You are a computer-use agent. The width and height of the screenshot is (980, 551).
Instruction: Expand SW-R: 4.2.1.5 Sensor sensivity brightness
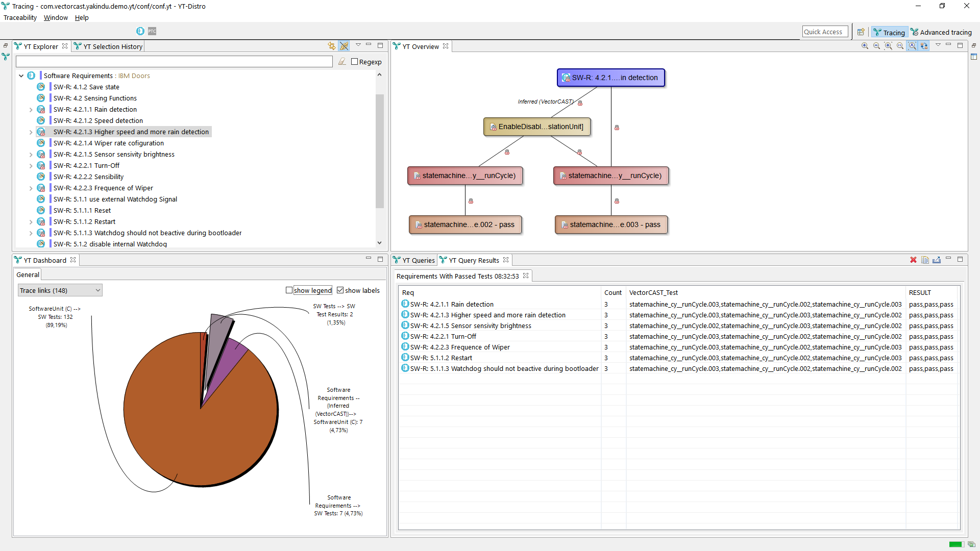(31, 155)
